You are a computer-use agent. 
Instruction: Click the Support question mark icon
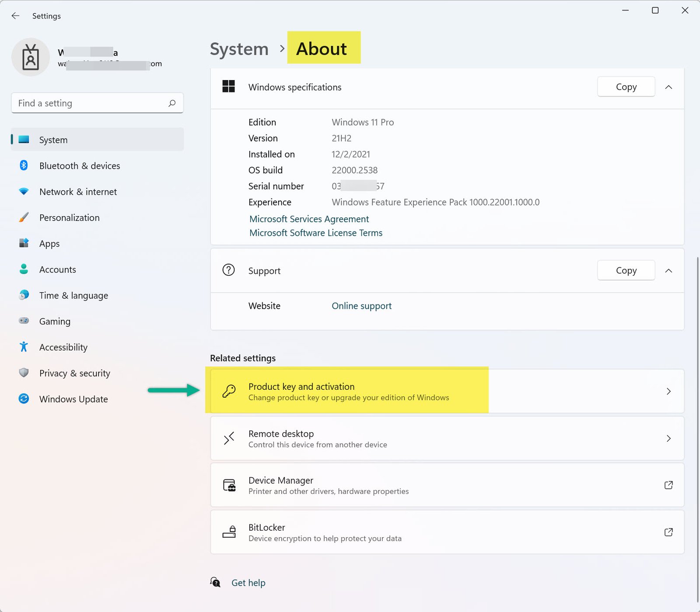[x=229, y=270]
